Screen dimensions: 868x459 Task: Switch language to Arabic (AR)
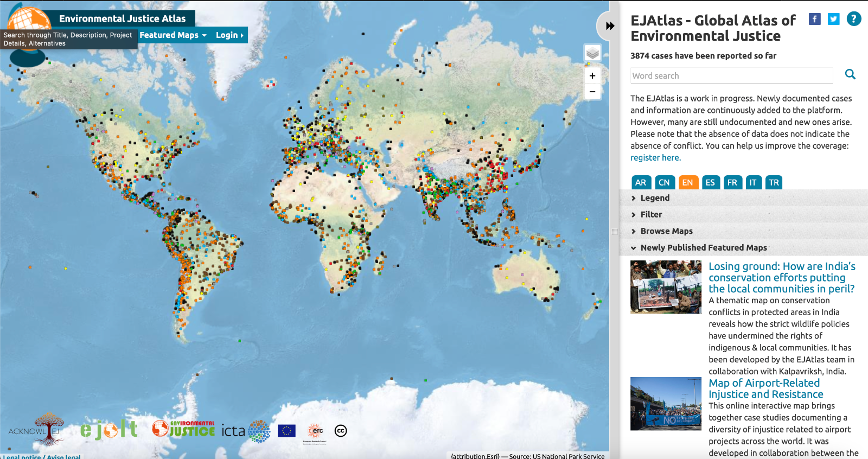point(641,182)
